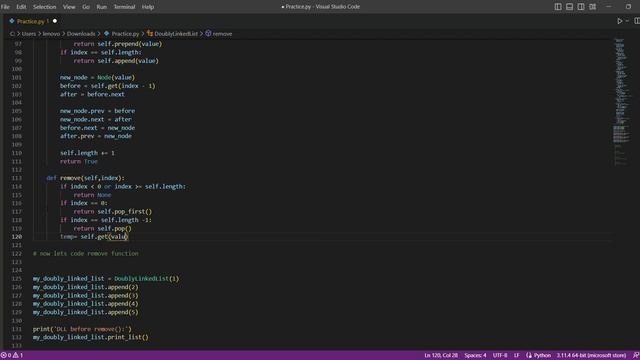Click 'return True' line
The height and width of the screenshot is (360, 640).
tap(79, 161)
